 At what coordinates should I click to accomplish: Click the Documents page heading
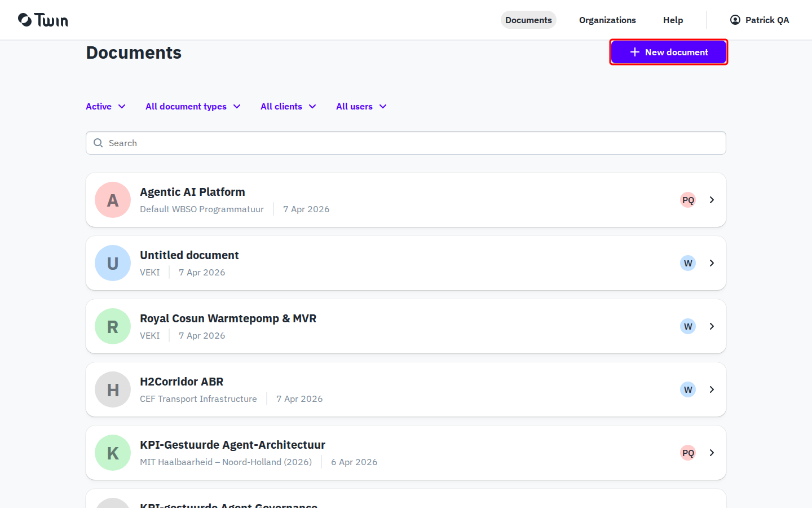[134, 52]
